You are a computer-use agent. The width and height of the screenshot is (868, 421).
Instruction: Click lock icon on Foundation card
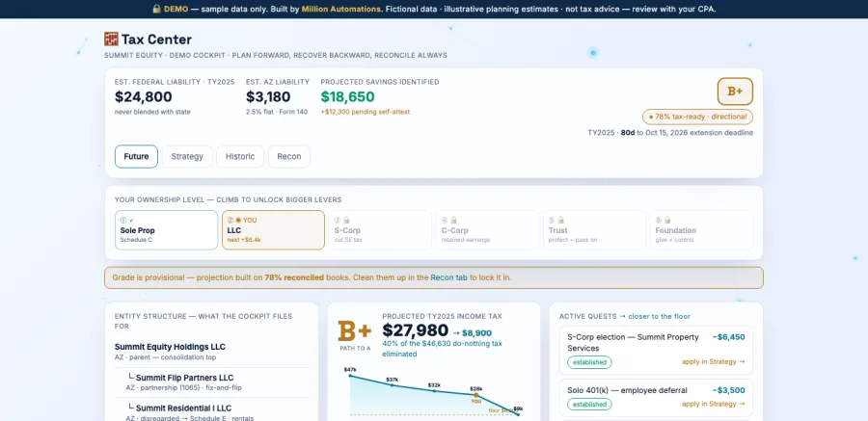[x=667, y=221]
